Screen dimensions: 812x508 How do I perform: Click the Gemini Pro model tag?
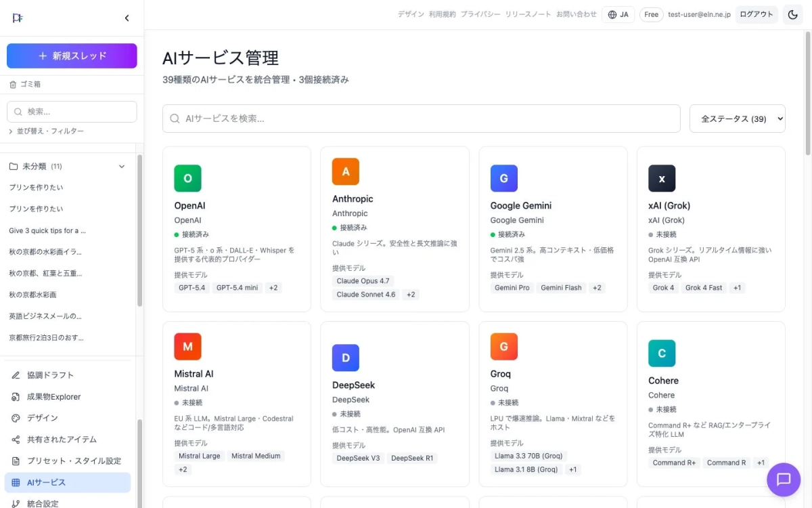pyautogui.click(x=512, y=288)
